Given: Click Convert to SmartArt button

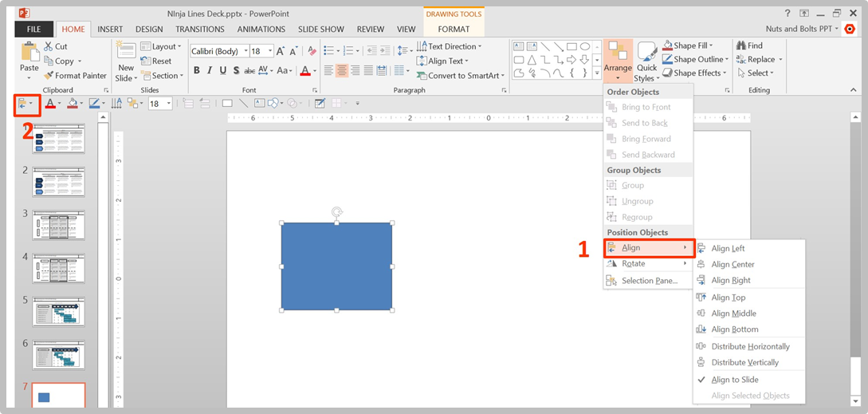Looking at the screenshot, I should coord(461,75).
